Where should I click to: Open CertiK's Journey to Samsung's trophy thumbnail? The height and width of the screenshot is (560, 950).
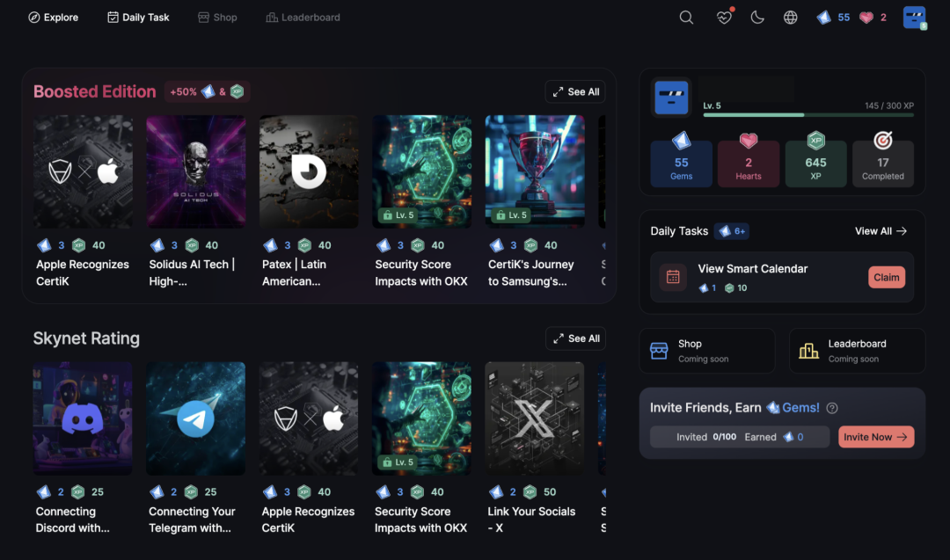pos(535,172)
